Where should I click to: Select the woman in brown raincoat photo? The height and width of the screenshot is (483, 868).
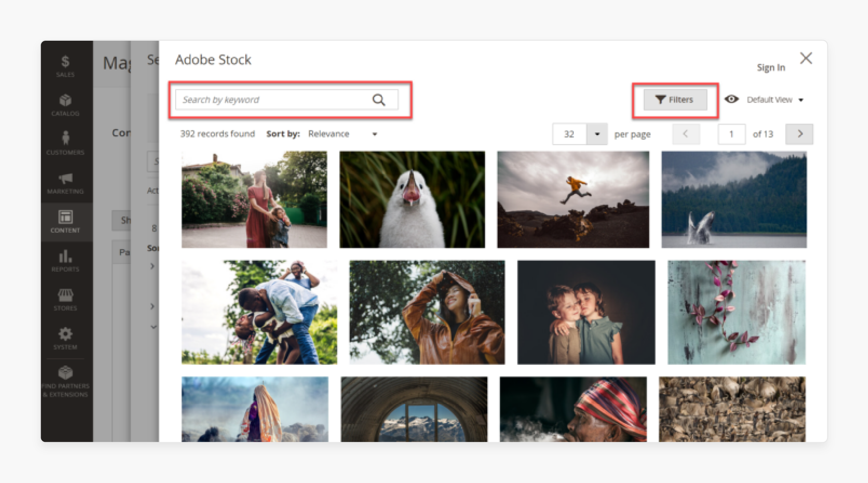coord(427,312)
